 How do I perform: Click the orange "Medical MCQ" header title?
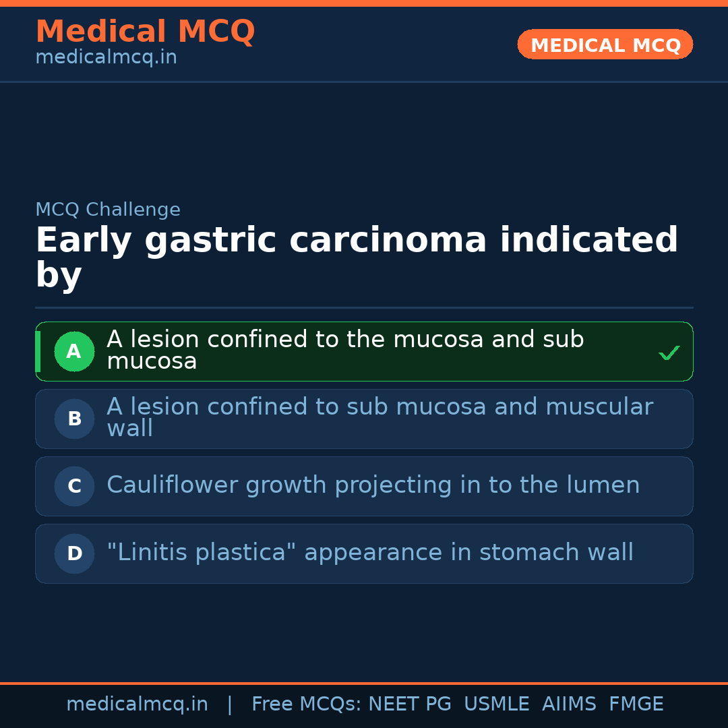pos(145,32)
